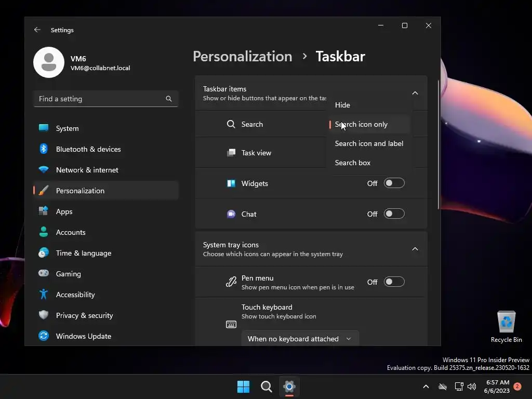Open Windows Update category

pos(106,336)
